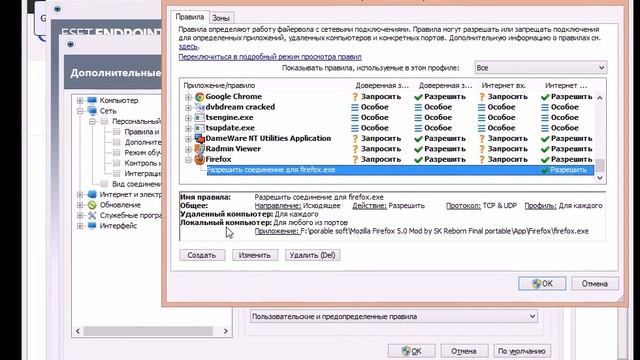Click Firefox's Интернет исх. Разрешить status
This screenshot has height=360, width=640.
(566, 159)
